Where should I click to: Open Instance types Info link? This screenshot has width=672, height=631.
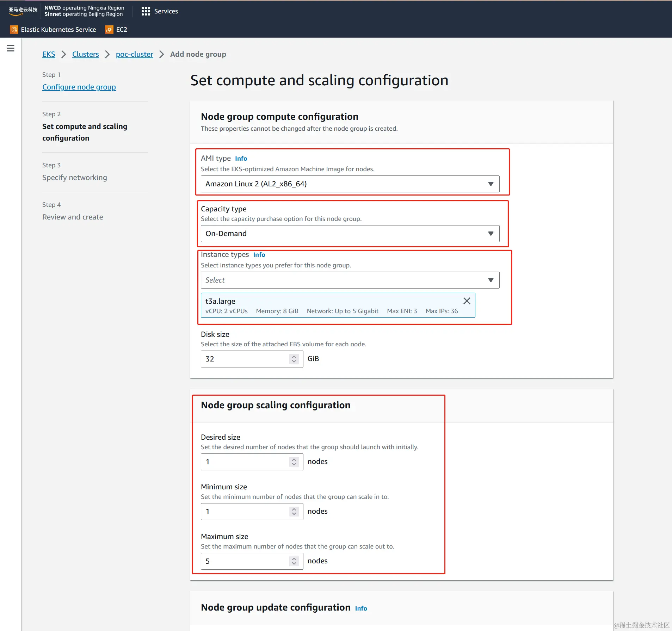259,255
